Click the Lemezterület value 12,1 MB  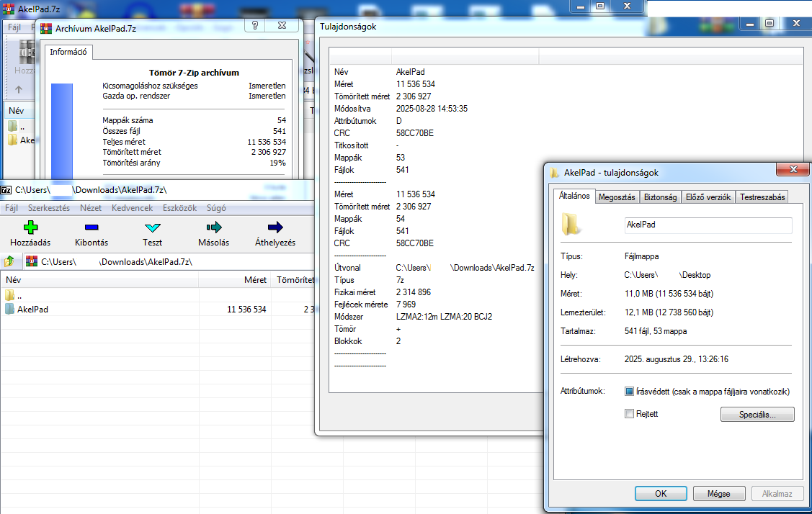coord(669,312)
